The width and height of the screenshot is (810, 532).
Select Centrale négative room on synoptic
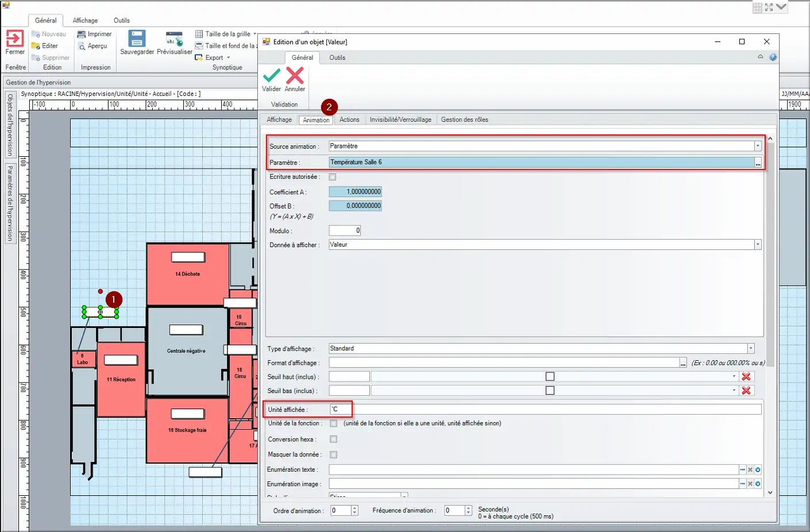187,351
